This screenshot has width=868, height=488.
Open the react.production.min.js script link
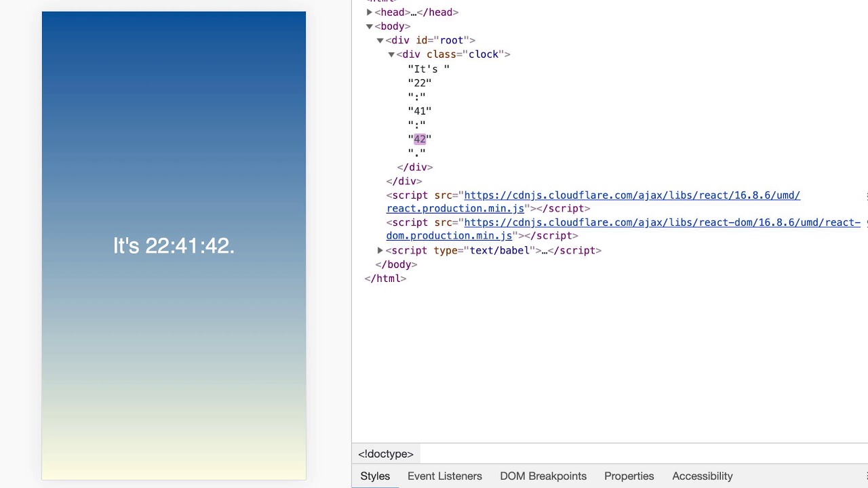click(593, 202)
